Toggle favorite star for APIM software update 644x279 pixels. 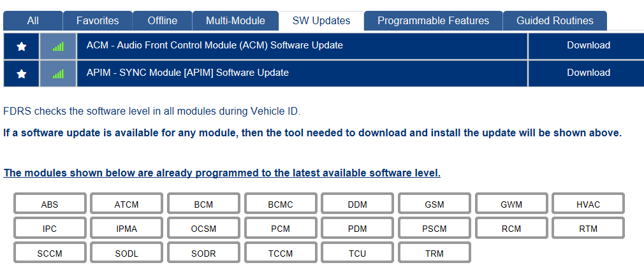[x=21, y=73]
